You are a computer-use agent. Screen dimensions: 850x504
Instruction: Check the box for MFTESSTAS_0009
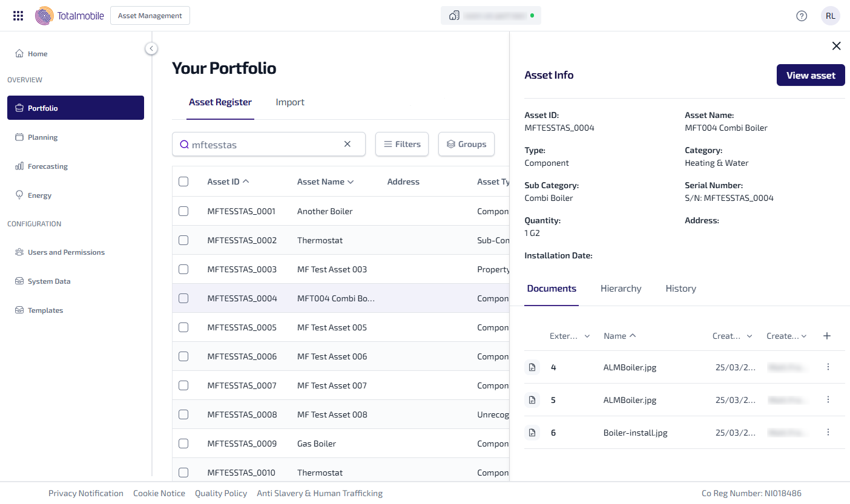(183, 443)
